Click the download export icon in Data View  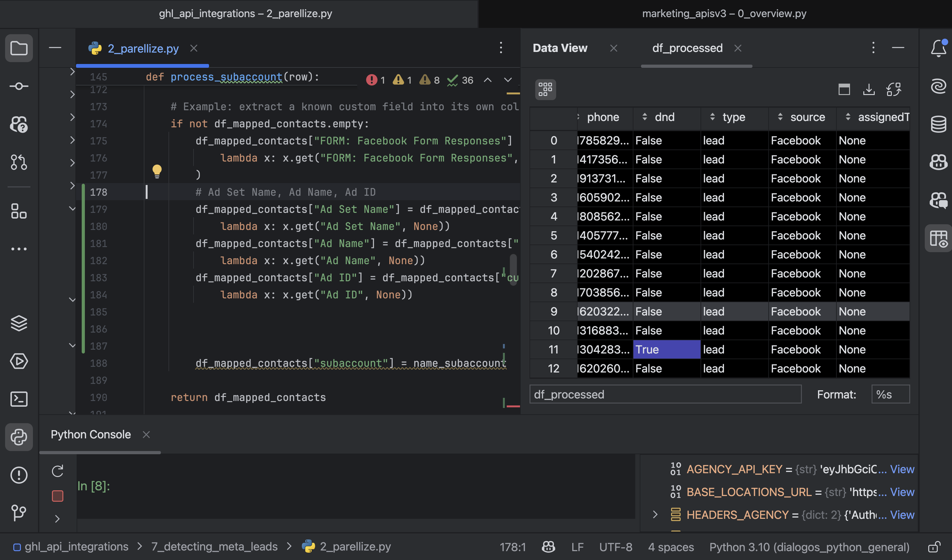click(869, 89)
